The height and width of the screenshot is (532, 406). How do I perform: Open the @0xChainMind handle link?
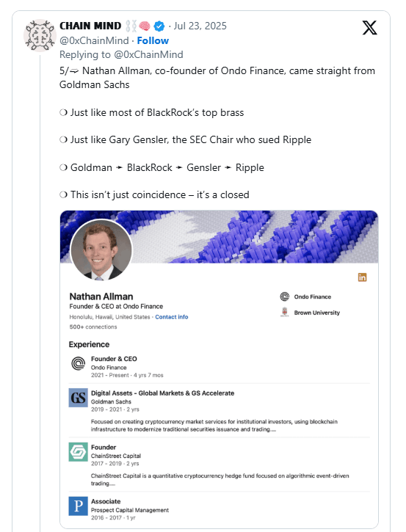(x=94, y=40)
